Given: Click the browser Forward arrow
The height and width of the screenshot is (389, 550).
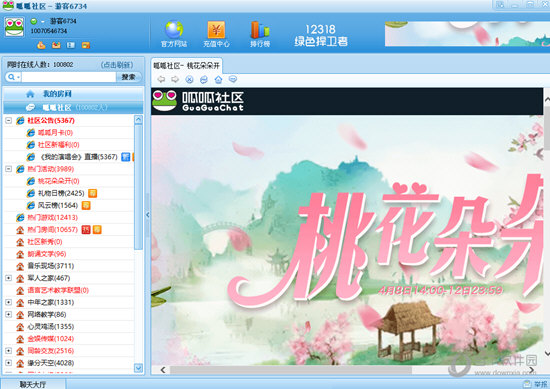Looking at the screenshot, I should tap(175, 79).
